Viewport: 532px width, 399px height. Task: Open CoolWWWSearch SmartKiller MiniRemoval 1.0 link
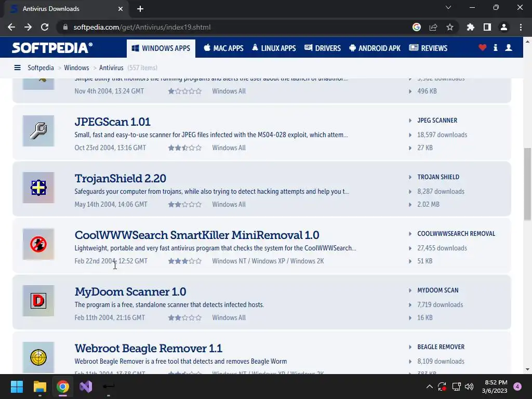tap(197, 235)
